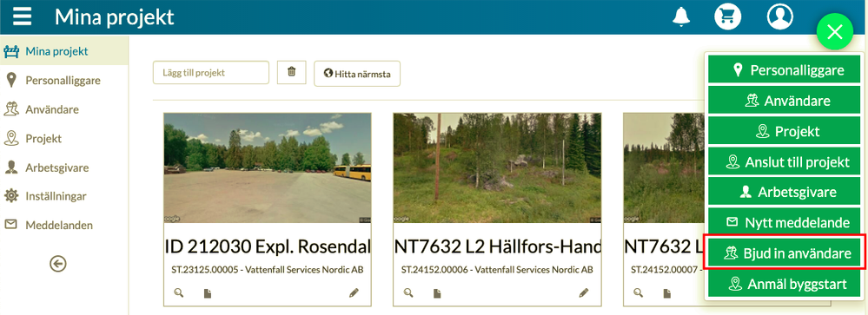The height and width of the screenshot is (315, 868).
Task: Open Personalliggare in left sidebar
Action: tap(64, 81)
